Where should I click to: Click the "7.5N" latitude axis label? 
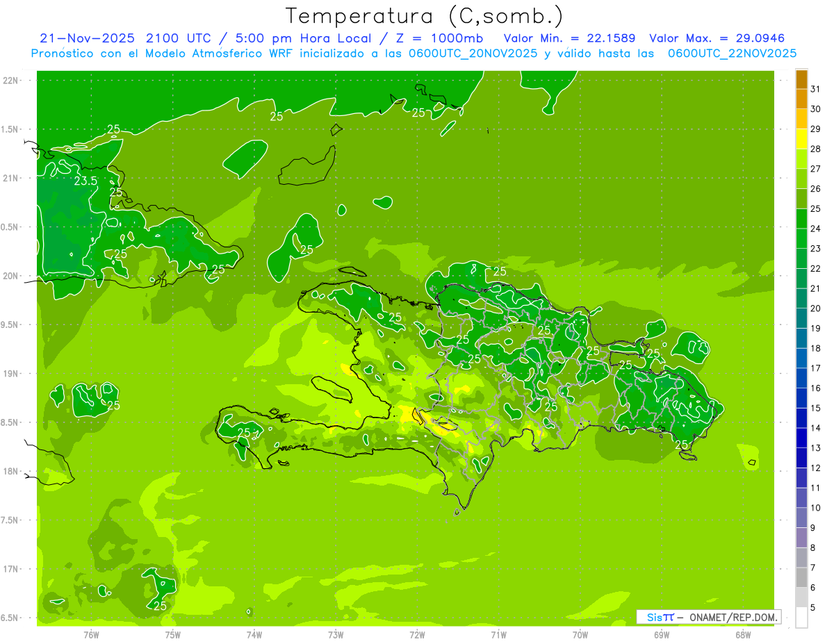pos(10,520)
